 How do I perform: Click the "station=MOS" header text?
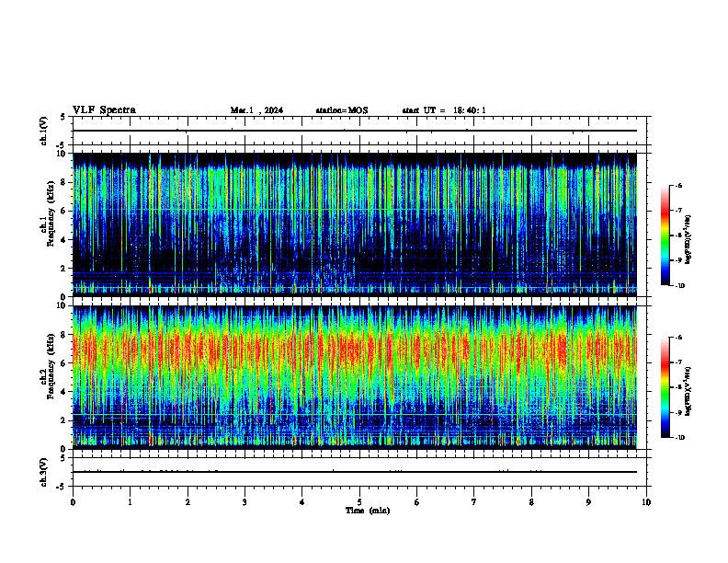click(x=342, y=110)
